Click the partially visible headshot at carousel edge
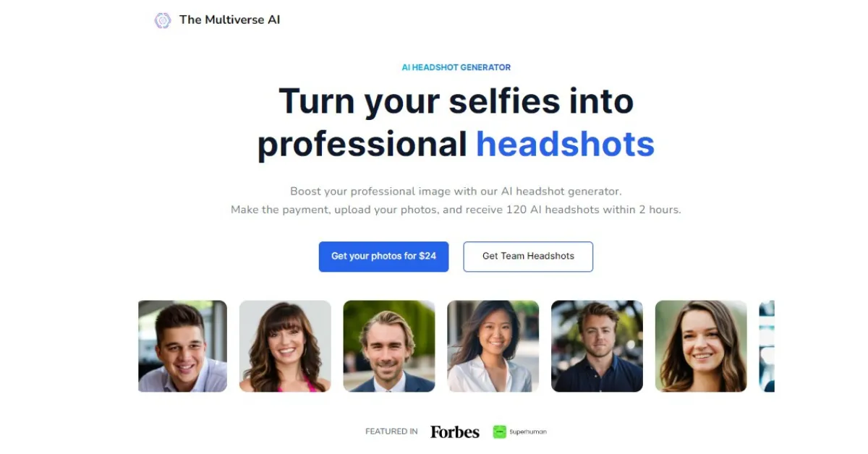Viewport: 868px width, 454px height. pyautogui.click(x=767, y=346)
